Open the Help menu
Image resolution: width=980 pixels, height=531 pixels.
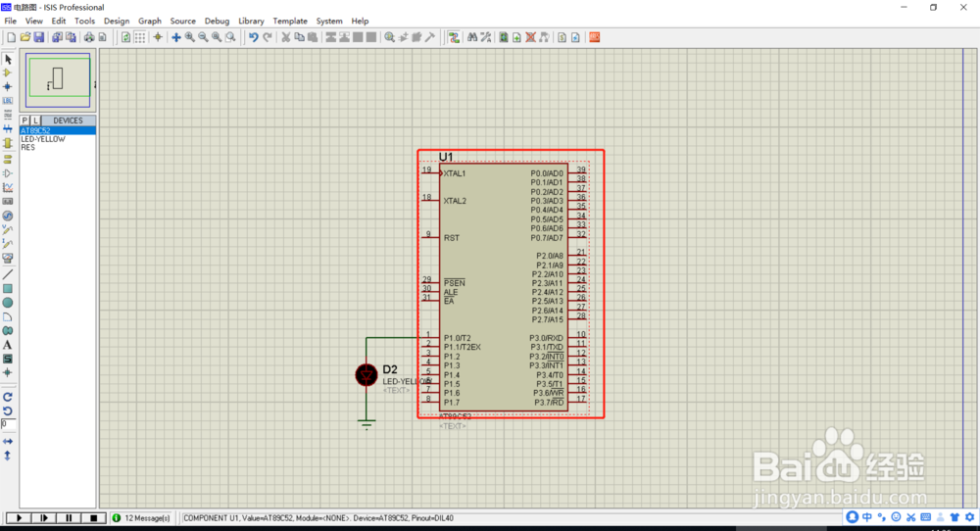click(x=360, y=21)
